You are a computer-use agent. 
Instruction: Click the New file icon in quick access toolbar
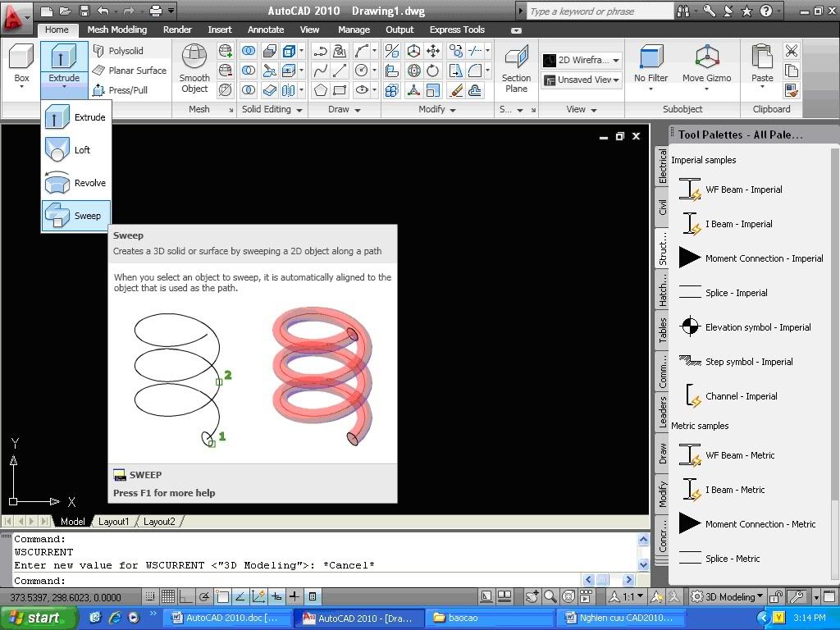tap(47, 11)
